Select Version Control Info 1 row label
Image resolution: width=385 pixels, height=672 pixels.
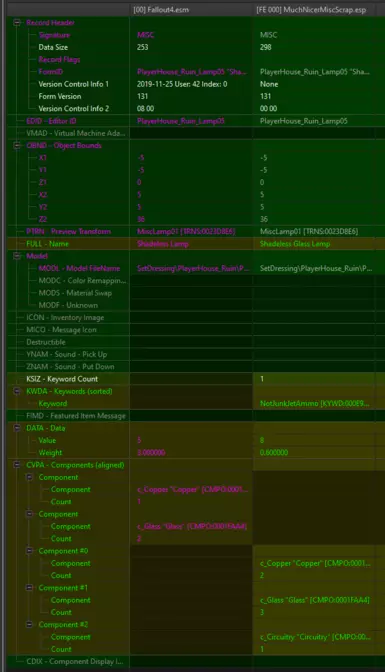pos(74,84)
